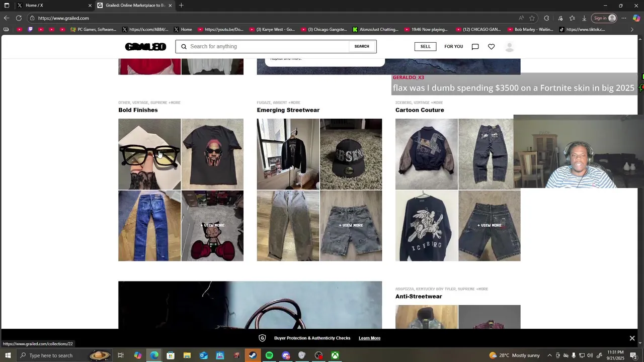Open the favorites heart icon
The width and height of the screenshot is (644, 362).
coord(491,47)
